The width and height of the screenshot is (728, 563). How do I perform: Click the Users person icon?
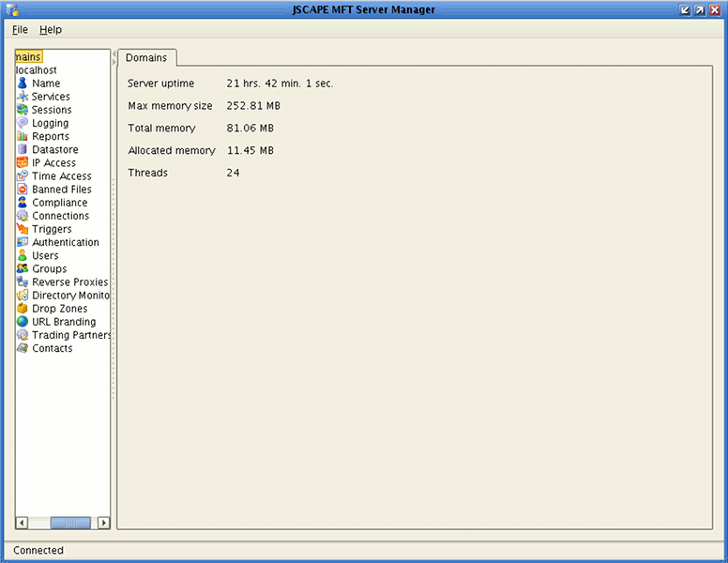(23, 255)
